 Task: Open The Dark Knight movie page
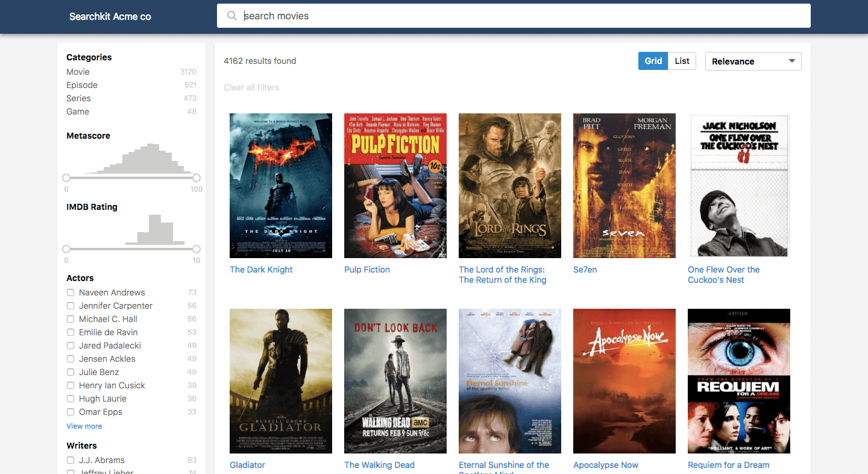click(x=261, y=270)
